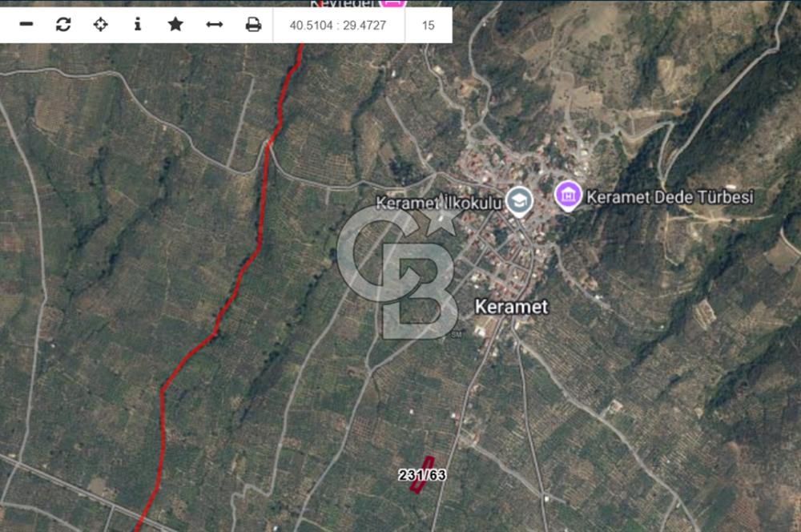Open the info icon in toolbar

(138, 24)
